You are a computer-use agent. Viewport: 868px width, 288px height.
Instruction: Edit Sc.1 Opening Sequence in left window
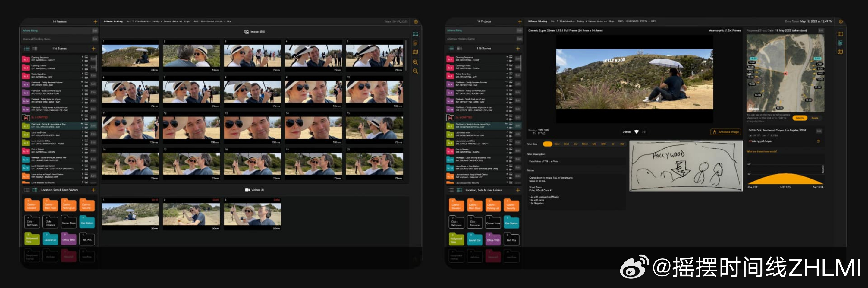click(93, 59)
